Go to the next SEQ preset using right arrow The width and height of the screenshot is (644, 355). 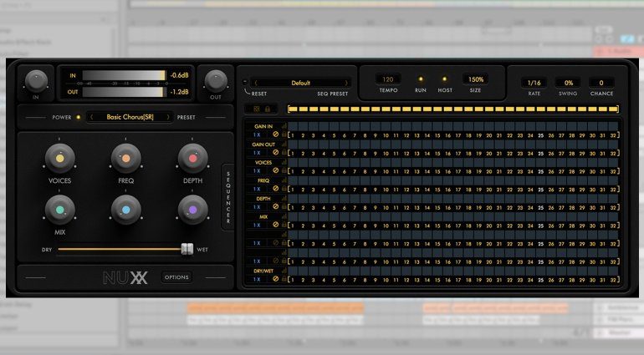(348, 83)
